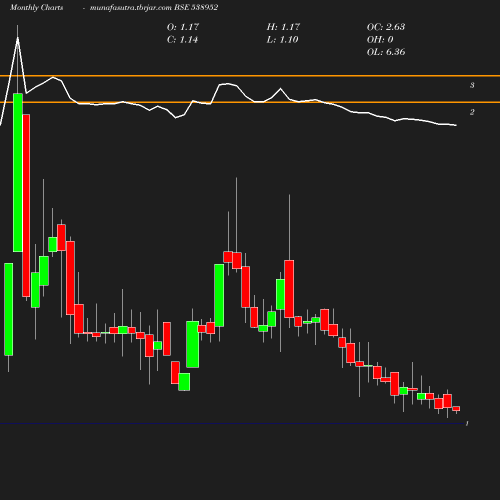
Task: Click the 'BSE 538952' ticker text
Action: [196, 7]
